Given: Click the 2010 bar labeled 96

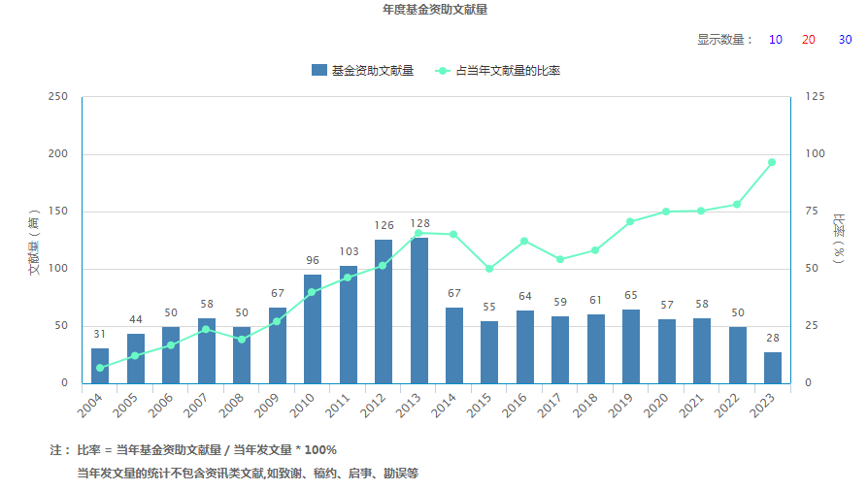Looking at the screenshot, I should pos(313,329).
